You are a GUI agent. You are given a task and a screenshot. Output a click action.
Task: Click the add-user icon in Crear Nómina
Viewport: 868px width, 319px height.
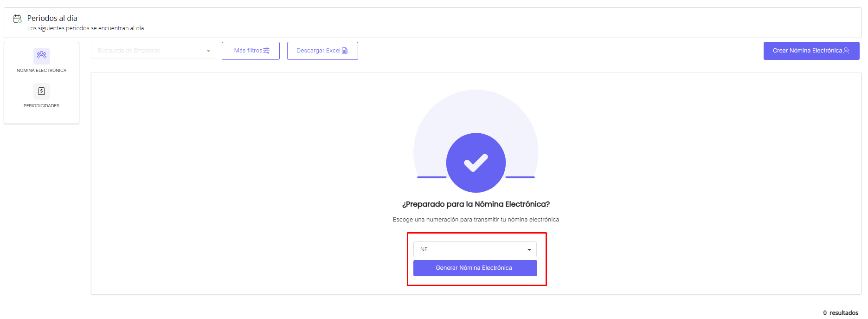[846, 51]
